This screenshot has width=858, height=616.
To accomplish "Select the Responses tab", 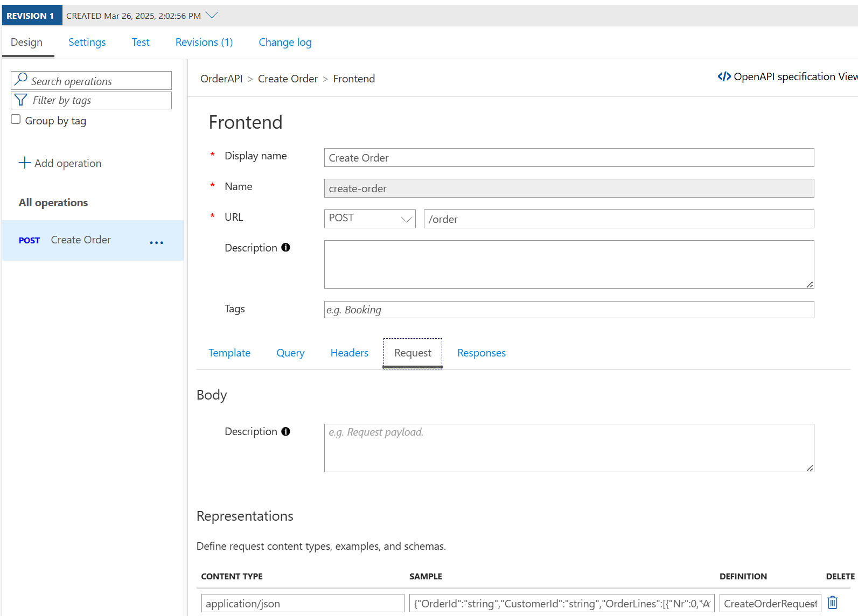I will pyautogui.click(x=482, y=353).
